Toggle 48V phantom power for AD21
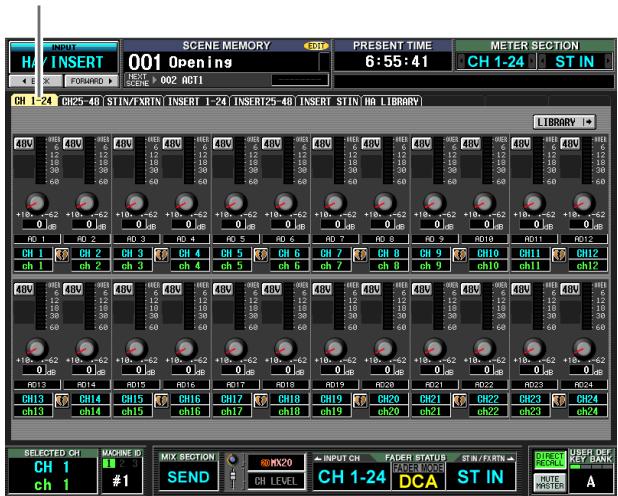The width and height of the screenshot is (618, 496). [x=421, y=289]
